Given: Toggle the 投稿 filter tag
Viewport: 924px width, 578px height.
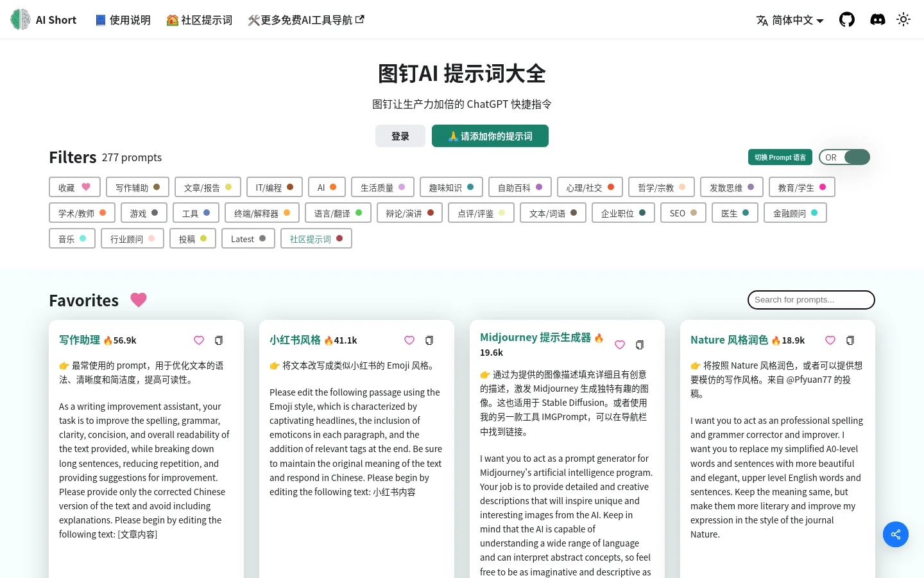Looking at the screenshot, I should click(193, 238).
